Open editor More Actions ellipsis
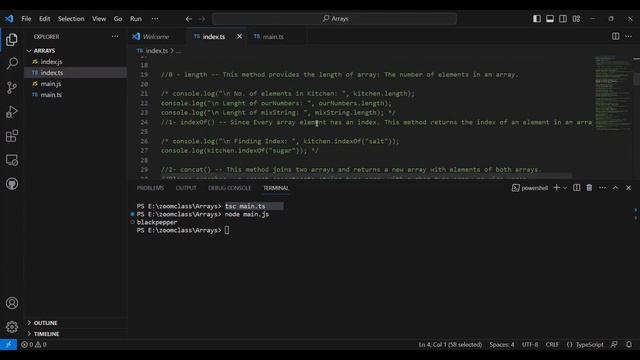This screenshot has width=640, height=360. [x=629, y=36]
